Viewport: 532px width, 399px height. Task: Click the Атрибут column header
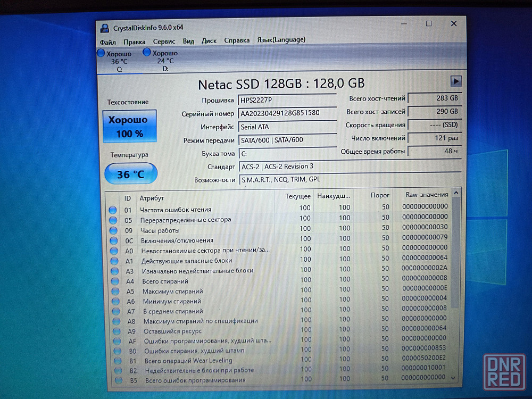pyautogui.click(x=205, y=197)
